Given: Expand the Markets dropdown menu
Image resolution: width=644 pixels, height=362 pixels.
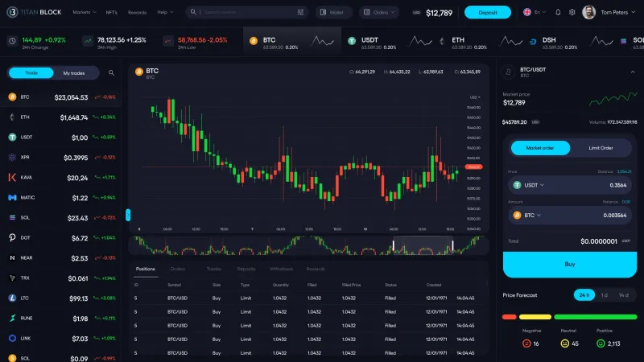Looking at the screenshot, I should pos(85,13).
